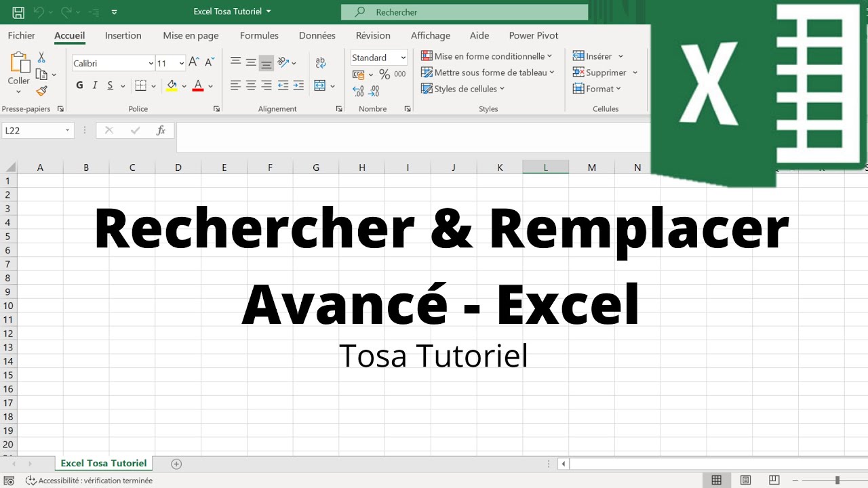
Task: Toggle italic I formatting
Action: click(95, 85)
